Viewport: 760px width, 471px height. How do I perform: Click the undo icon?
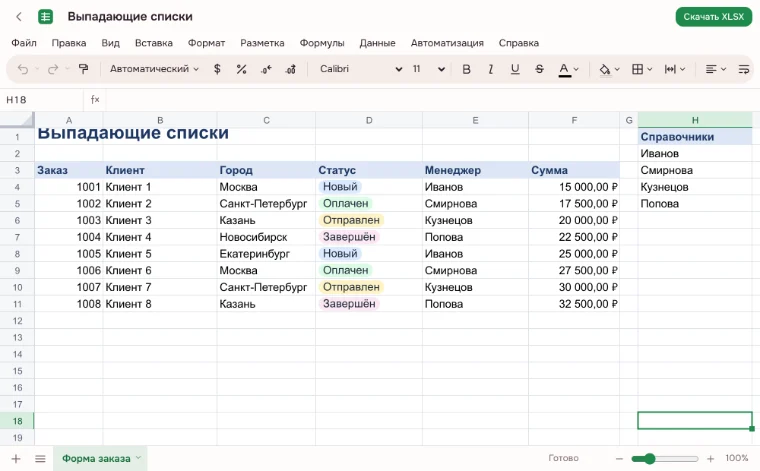[22, 69]
